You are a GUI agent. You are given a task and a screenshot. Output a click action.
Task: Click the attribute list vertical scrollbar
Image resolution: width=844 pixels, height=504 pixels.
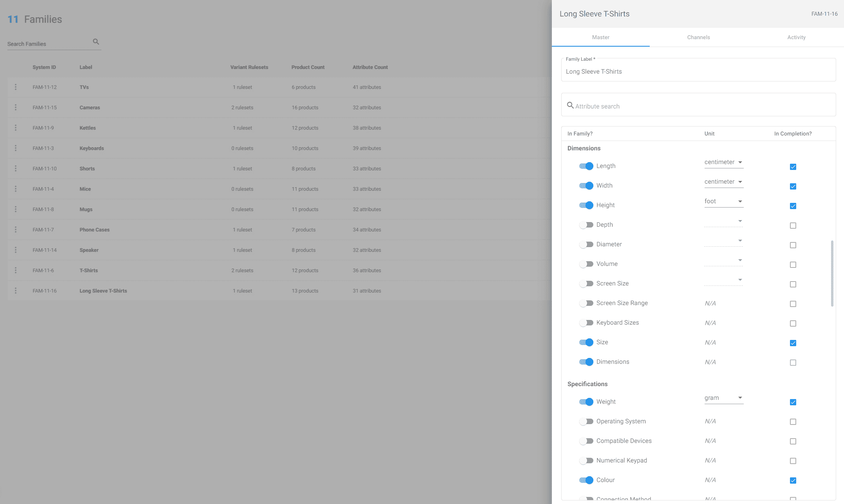(x=832, y=273)
